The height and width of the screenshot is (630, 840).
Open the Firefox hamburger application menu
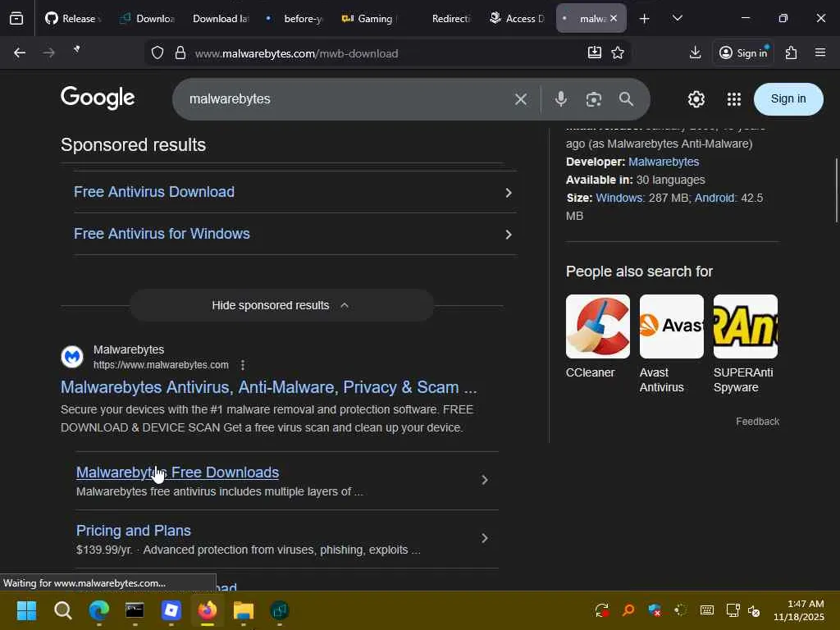[820, 52]
